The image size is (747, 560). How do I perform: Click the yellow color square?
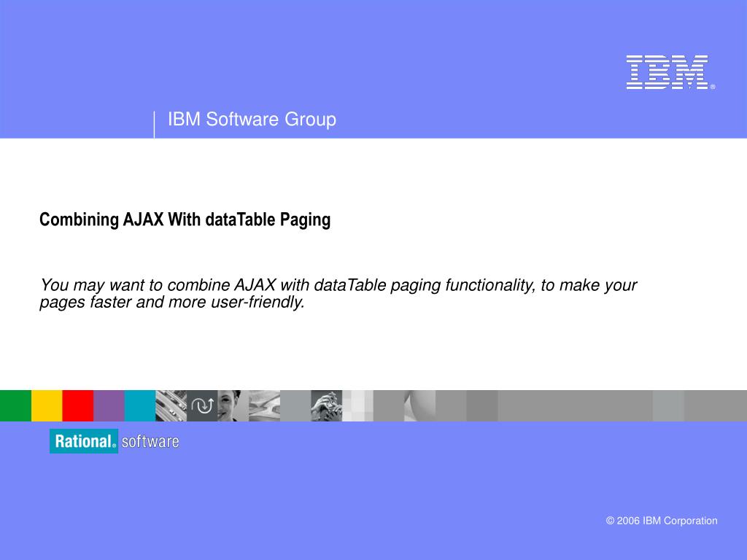pyautogui.click(x=47, y=405)
